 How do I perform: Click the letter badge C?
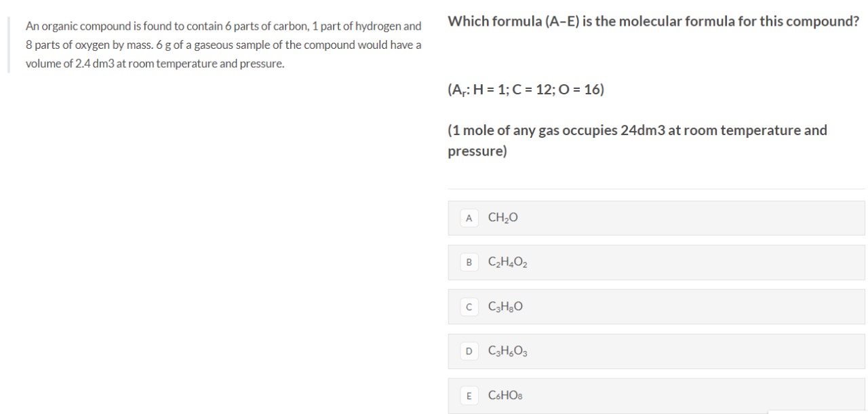tap(468, 307)
